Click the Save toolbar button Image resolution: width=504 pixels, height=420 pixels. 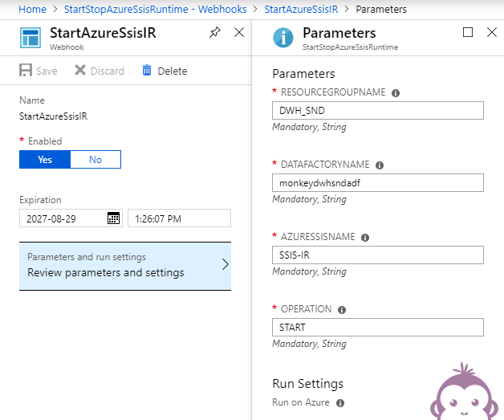click(39, 71)
